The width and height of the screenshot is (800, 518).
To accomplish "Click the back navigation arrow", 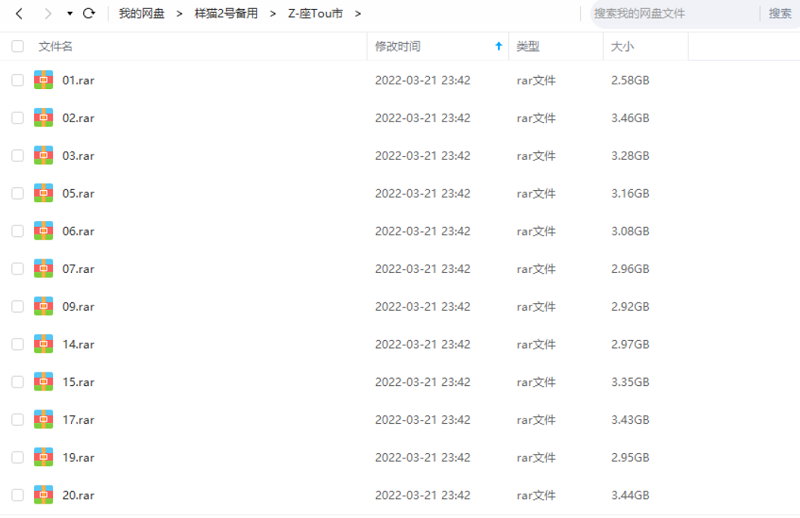I will pyautogui.click(x=19, y=14).
